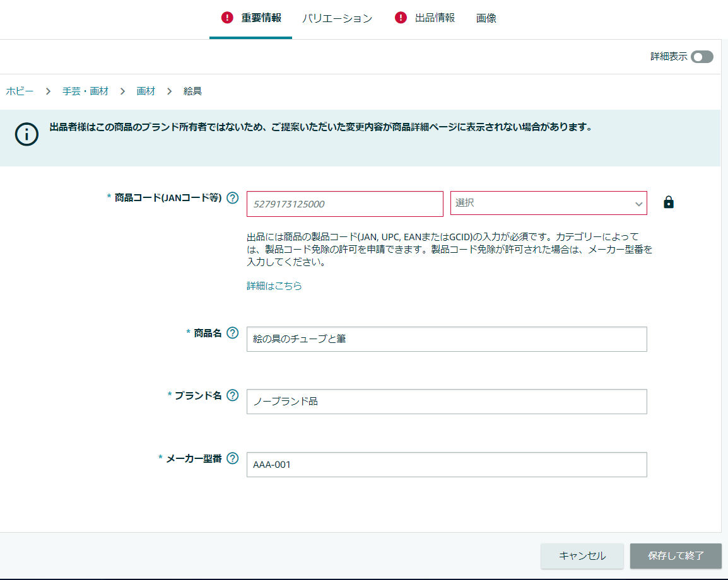Click the 詳細表示 label text
The image size is (728, 580).
669,57
